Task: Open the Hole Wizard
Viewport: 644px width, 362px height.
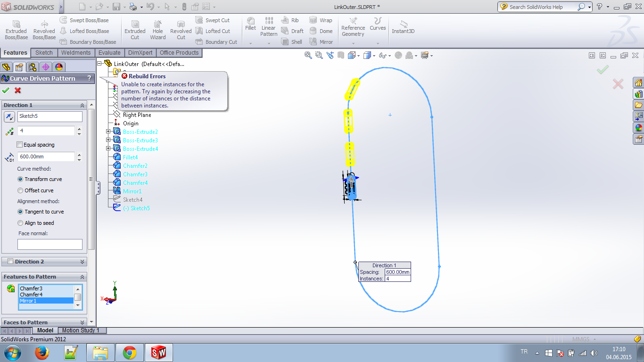Action: 158,30
